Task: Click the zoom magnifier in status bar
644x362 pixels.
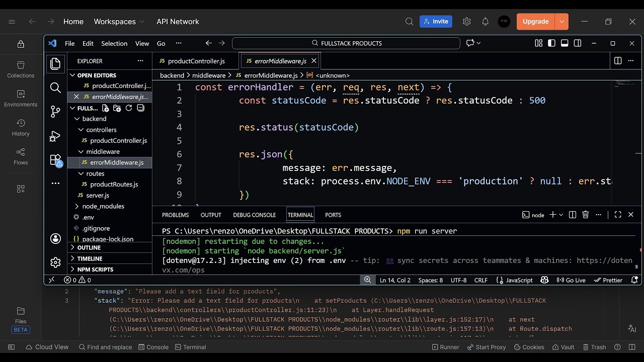Action: click(x=368, y=280)
